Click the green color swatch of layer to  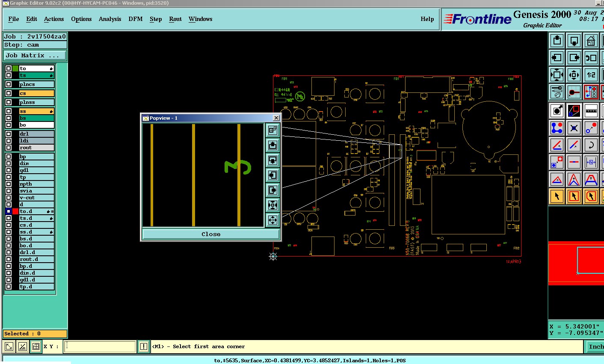[x=15, y=68]
